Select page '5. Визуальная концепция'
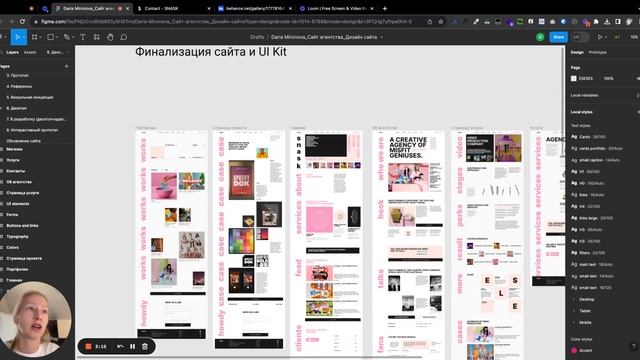 [30, 97]
